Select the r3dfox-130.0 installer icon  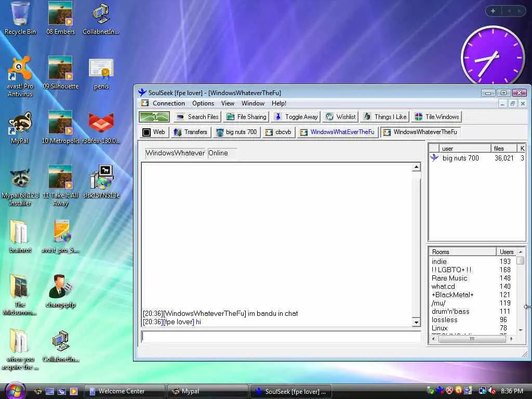[x=101, y=128]
